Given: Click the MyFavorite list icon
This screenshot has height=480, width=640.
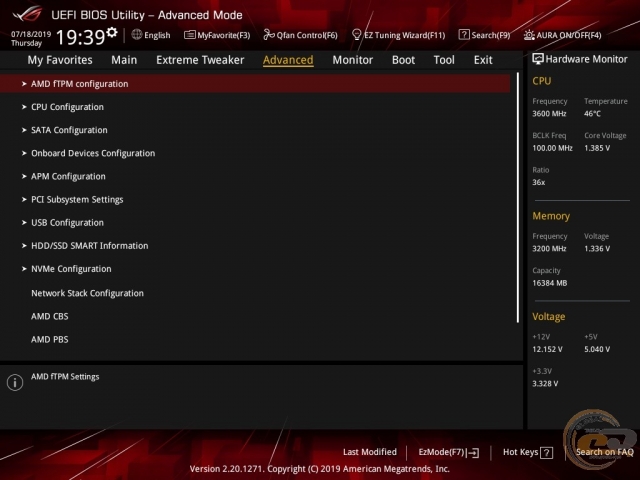Looking at the screenshot, I should coord(189,35).
